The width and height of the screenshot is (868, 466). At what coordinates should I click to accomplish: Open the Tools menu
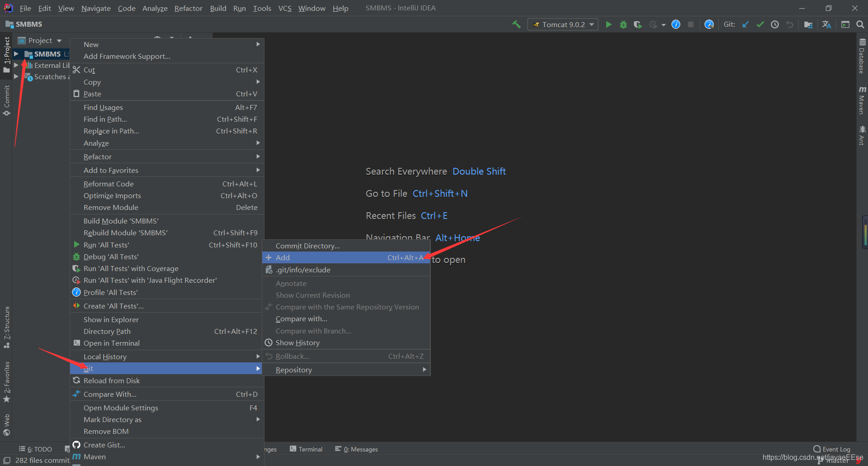262,8
